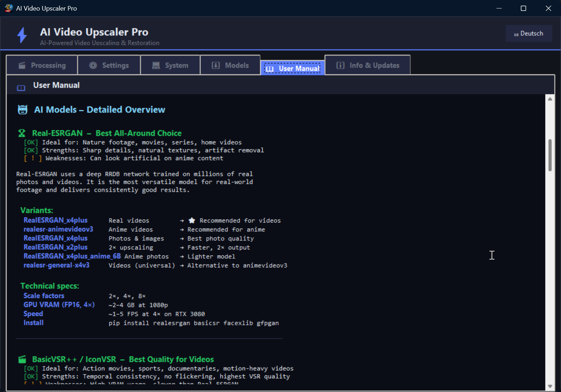Image resolution: width=561 pixels, height=392 pixels.
Task: Click the computer icon on the System tab
Action: point(156,66)
